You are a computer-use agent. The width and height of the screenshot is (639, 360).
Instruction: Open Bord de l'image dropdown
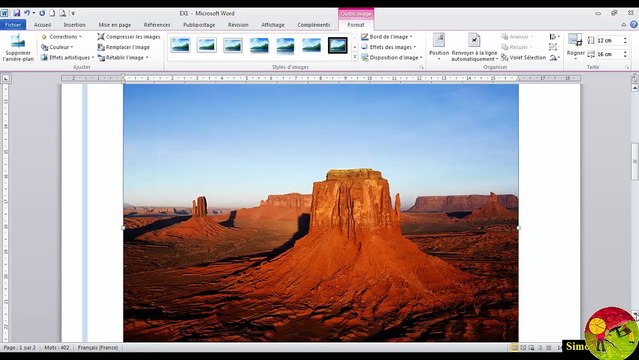pos(387,37)
